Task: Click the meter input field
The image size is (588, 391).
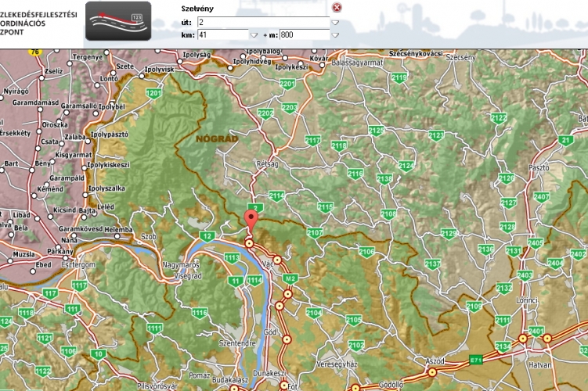Action: coord(304,35)
